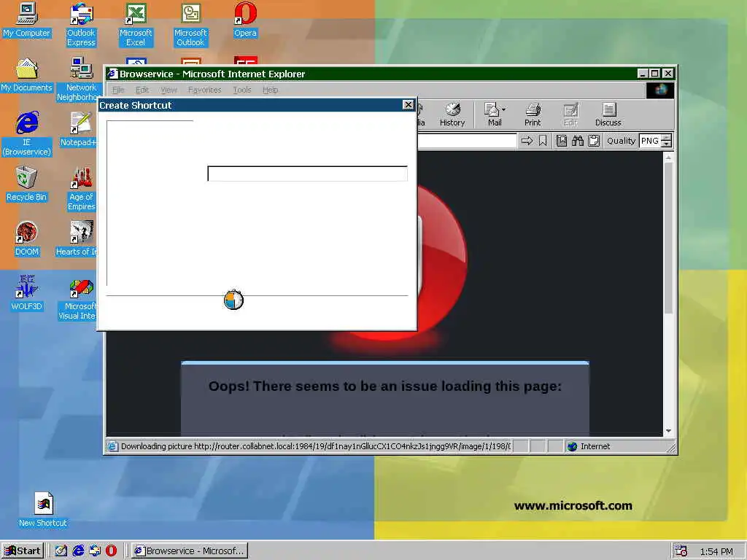This screenshot has width=747, height=560.
Task: Click the binoculars find icon
Action: (x=578, y=141)
